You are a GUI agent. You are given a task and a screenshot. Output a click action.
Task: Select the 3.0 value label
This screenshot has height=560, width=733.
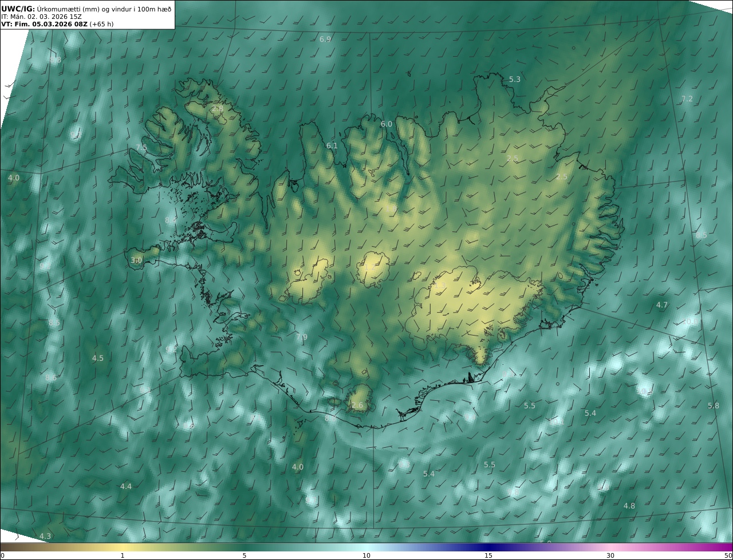pos(136,260)
